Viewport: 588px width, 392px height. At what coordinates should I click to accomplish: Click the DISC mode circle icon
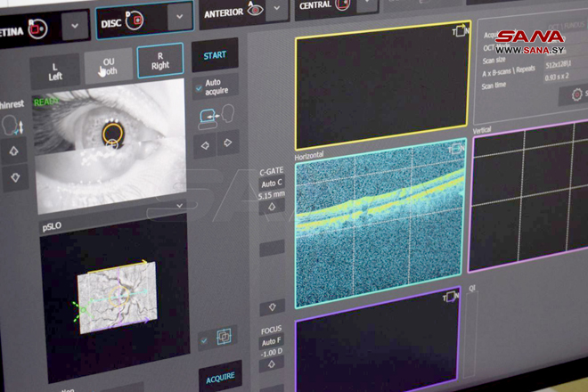(x=134, y=20)
